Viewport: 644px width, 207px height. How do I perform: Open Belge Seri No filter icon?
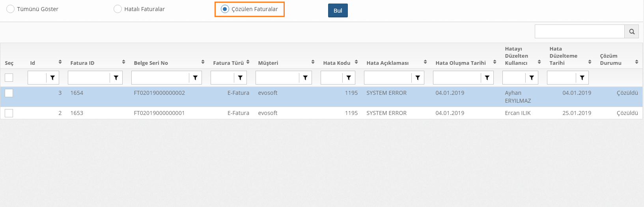(x=195, y=78)
